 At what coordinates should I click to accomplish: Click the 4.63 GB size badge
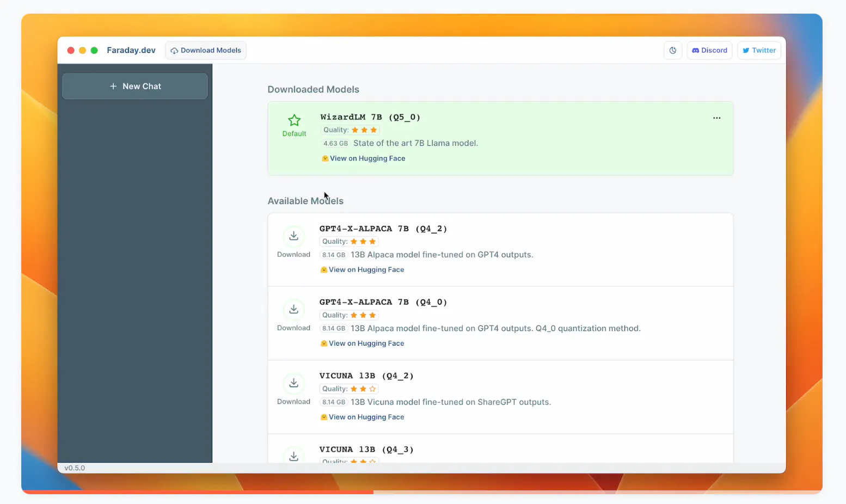[335, 143]
